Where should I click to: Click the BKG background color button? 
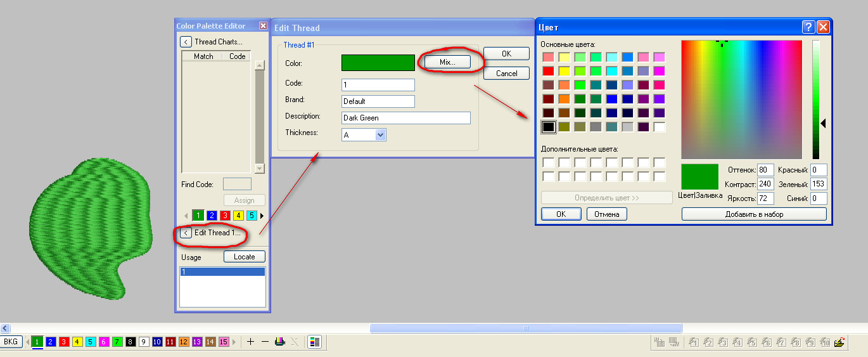click(11, 342)
